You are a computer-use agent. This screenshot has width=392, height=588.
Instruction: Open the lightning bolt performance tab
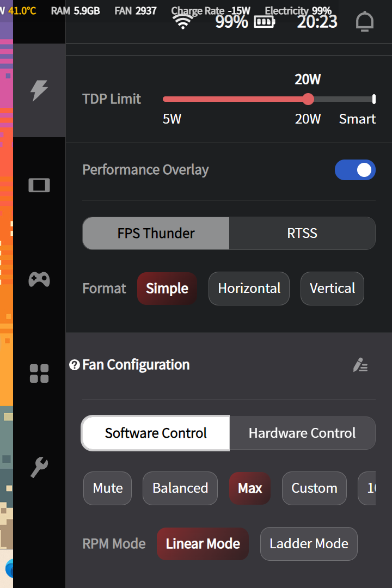[x=39, y=90]
